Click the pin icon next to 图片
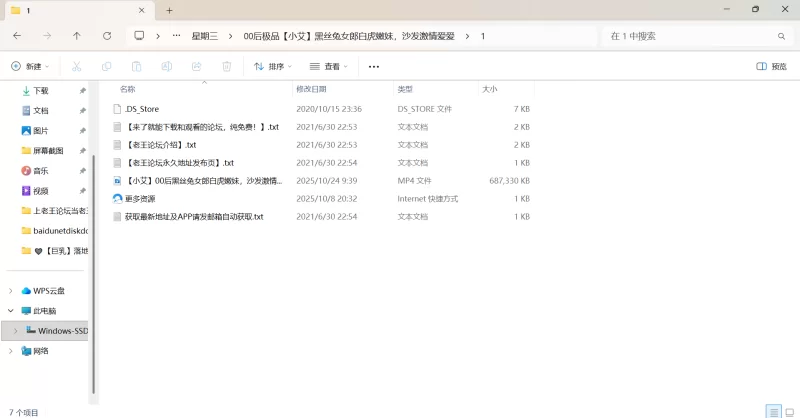800x418 pixels. click(x=83, y=131)
